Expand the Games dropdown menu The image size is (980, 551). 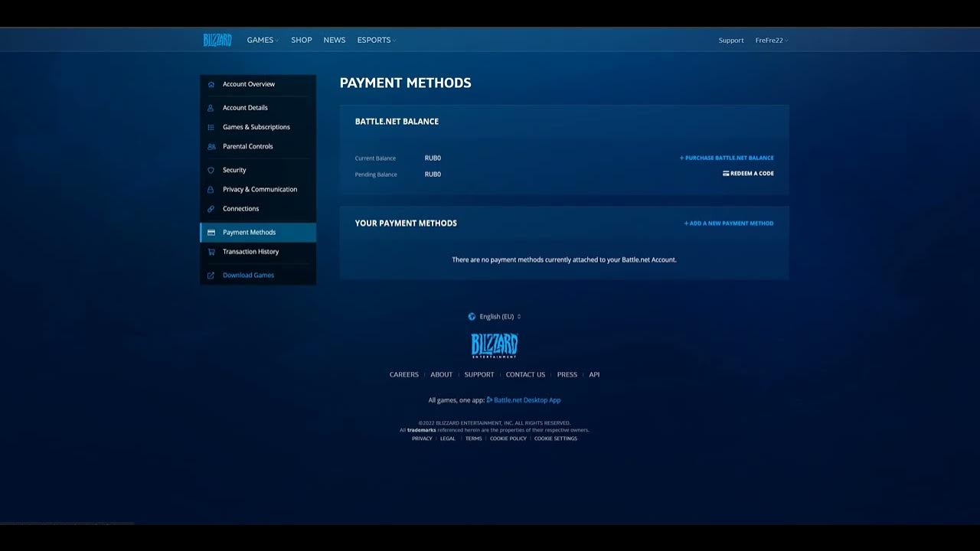(x=263, y=40)
